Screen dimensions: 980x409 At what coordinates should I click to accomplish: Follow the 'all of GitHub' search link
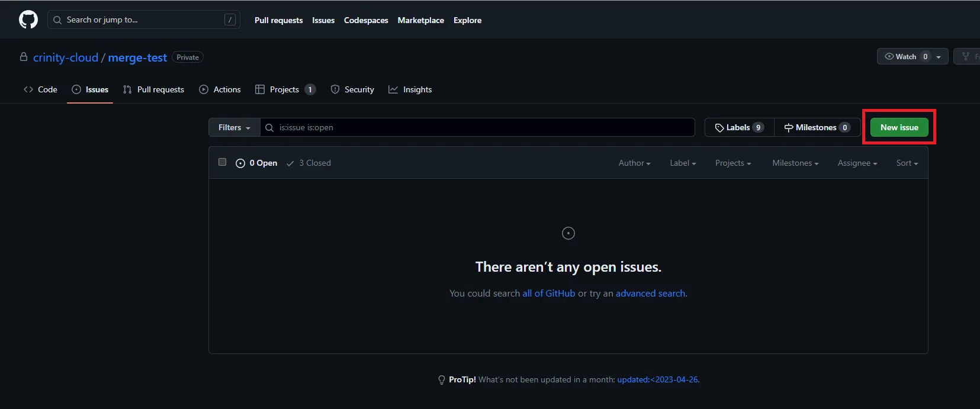[549, 293]
